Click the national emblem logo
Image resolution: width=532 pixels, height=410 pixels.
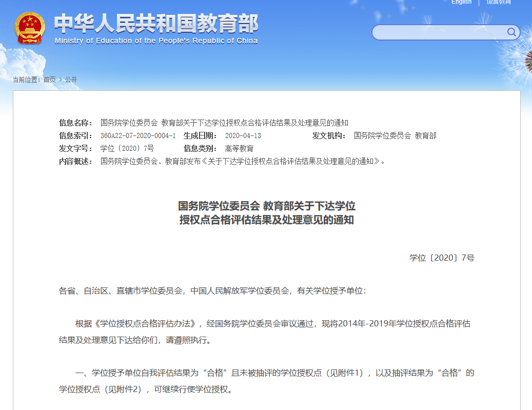tap(30, 28)
